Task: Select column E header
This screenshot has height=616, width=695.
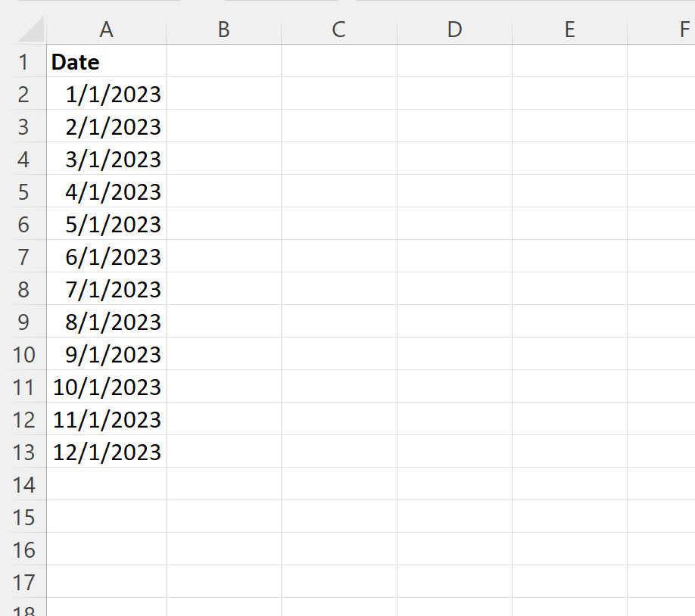Action: [569, 30]
